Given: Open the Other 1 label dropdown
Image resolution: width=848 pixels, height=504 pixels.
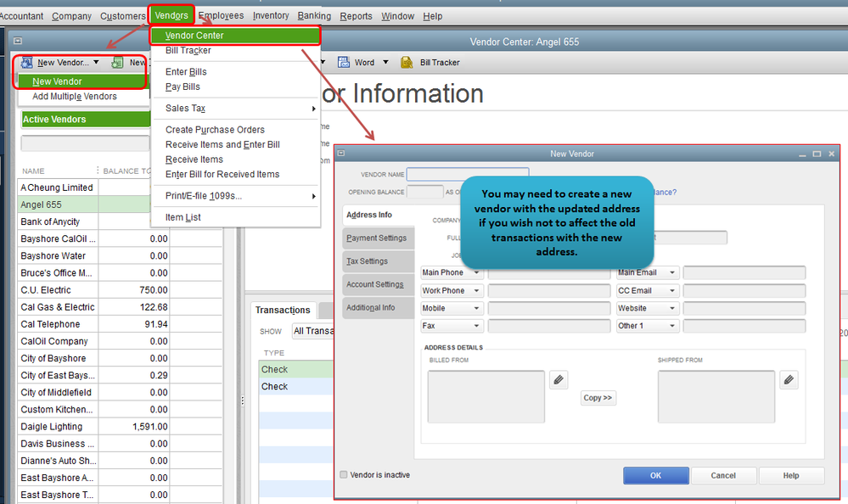Looking at the screenshot, I should pyautogui.click(x=672, y=326).
